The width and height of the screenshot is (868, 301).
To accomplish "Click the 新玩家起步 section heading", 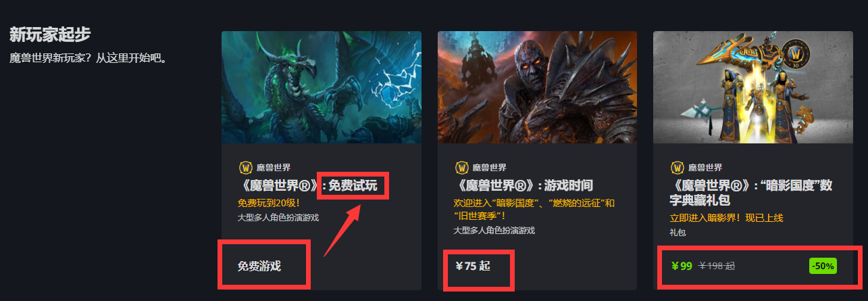I will (50, 34).
